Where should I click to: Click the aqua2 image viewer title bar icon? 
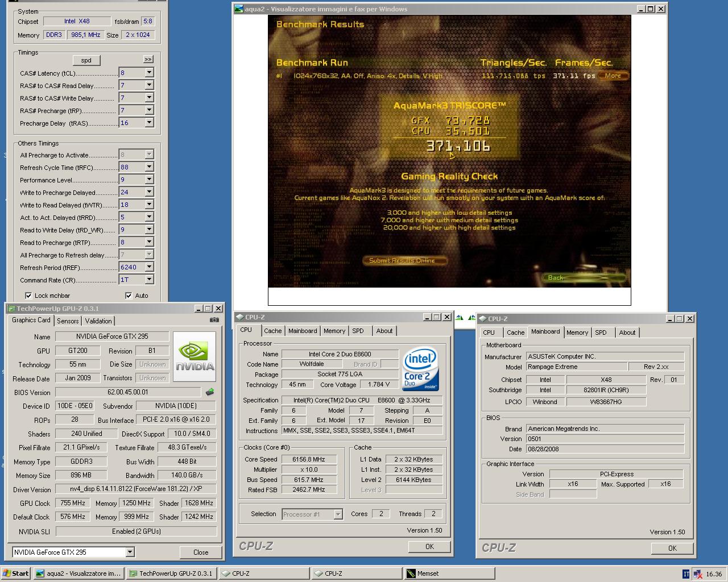tap(239, 9)
